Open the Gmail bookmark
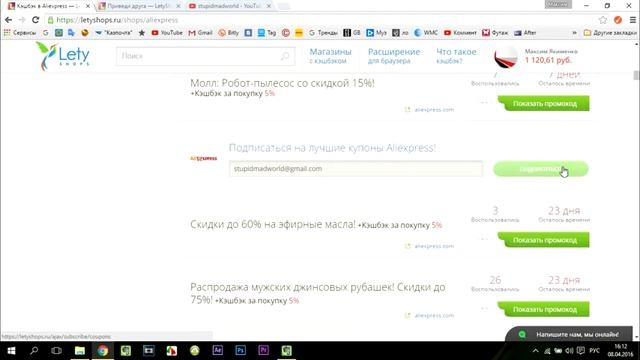 pos(200,33)
